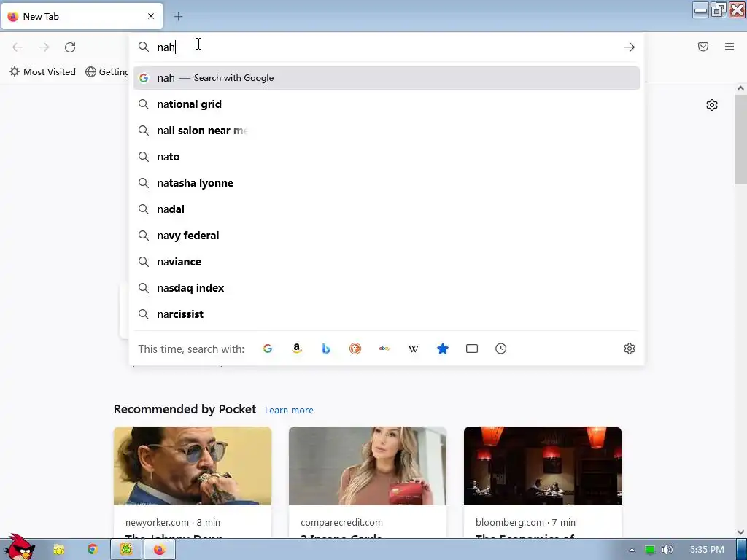747x560 pixels.
Task: Click the page scrollbar down arrow
Action: tap(740, 532)
